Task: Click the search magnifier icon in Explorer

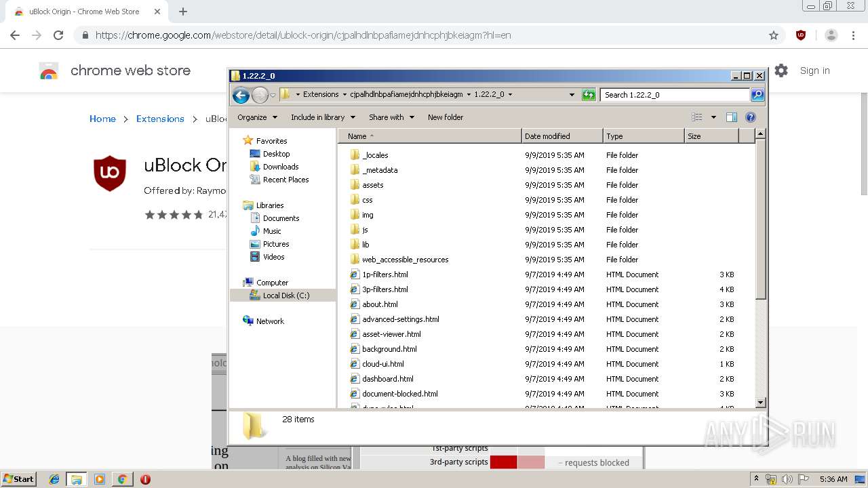Action: click(x=757, y=95)
